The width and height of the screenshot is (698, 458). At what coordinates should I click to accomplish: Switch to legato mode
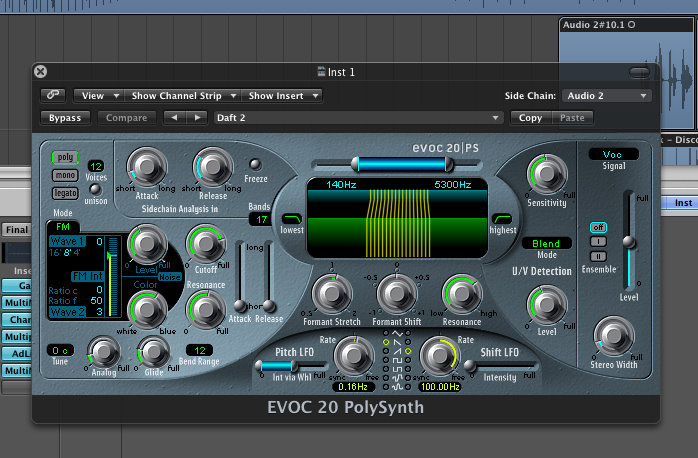point(65,193)
